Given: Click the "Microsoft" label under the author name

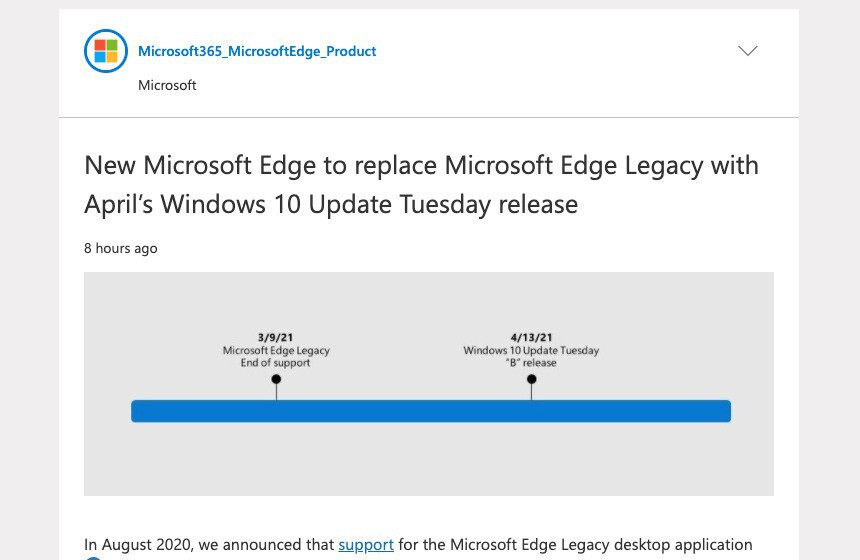Looking at the screenshot, I should click(167, 85).
